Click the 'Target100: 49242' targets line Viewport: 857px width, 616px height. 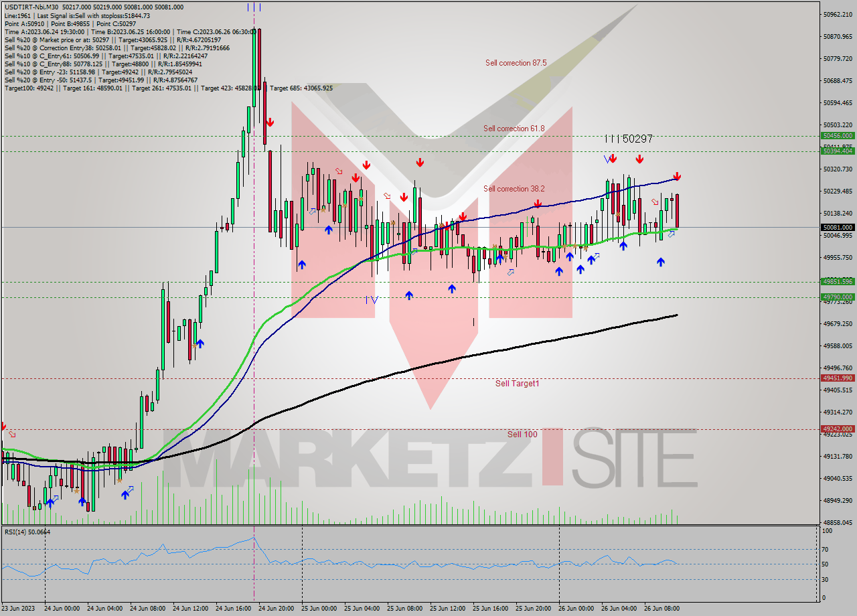168,88
